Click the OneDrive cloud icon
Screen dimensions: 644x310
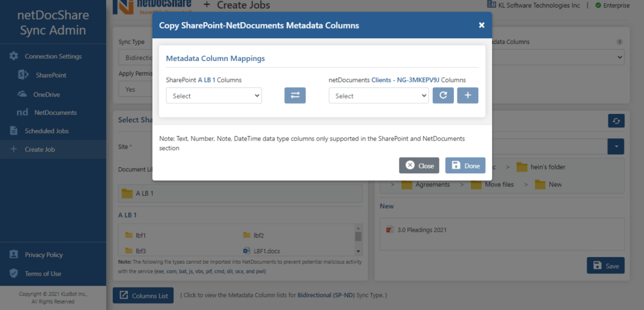click(x=22, y=94)
